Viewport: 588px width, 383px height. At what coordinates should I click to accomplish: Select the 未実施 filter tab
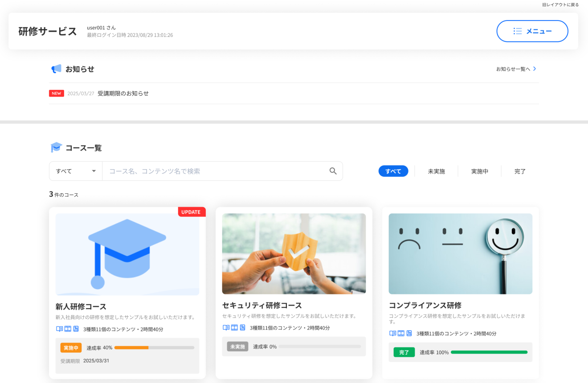(x=437, y=171)
